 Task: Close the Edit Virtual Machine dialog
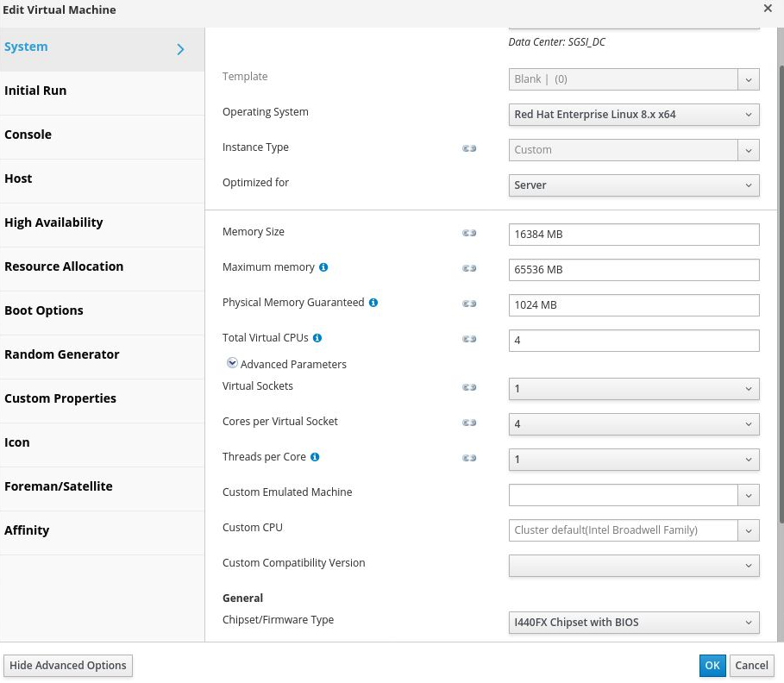pos(768,9)
